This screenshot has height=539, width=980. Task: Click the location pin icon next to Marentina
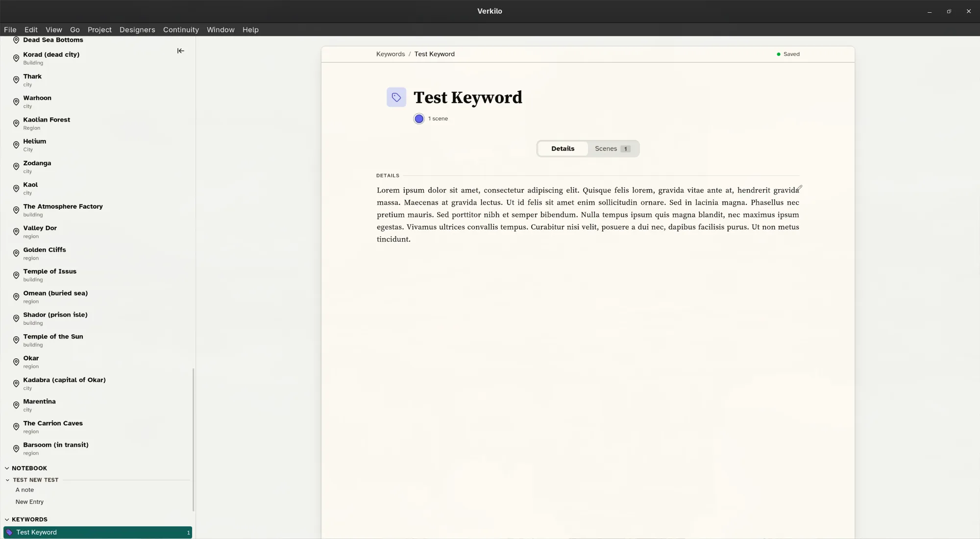click(16, 405)
